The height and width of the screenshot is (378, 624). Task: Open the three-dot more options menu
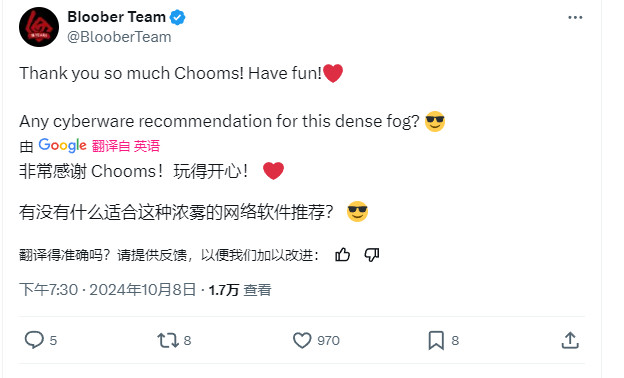click(575, 18)
